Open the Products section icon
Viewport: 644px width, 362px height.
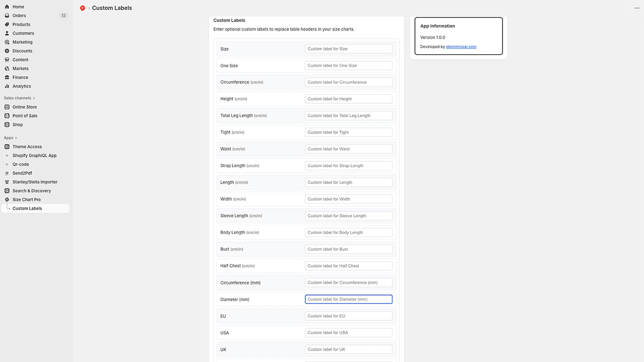(7, 24)
